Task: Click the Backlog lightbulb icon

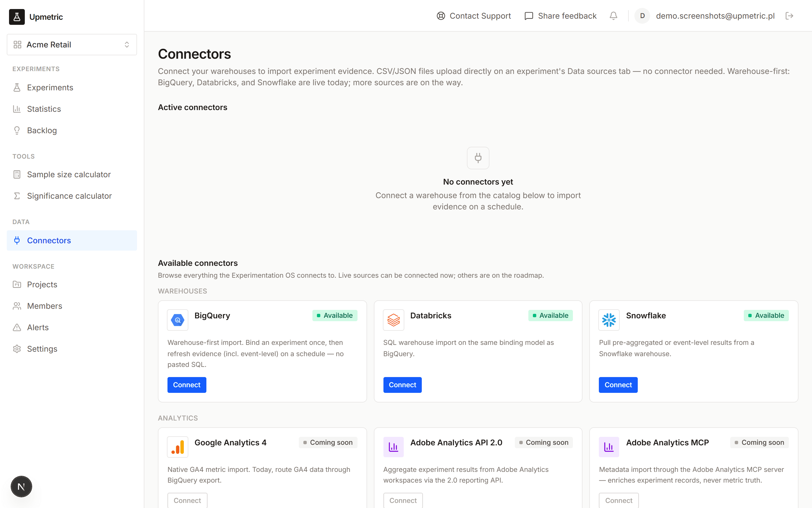Action: 17,130
